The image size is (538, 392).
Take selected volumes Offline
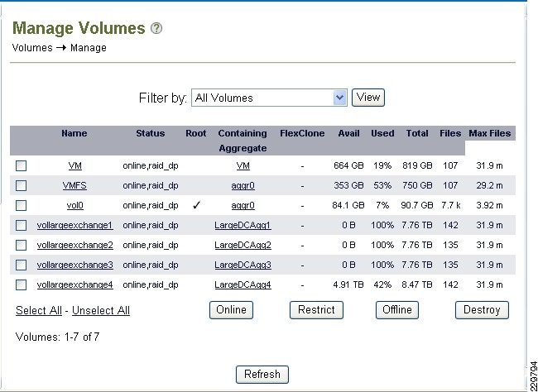point(397,310)
